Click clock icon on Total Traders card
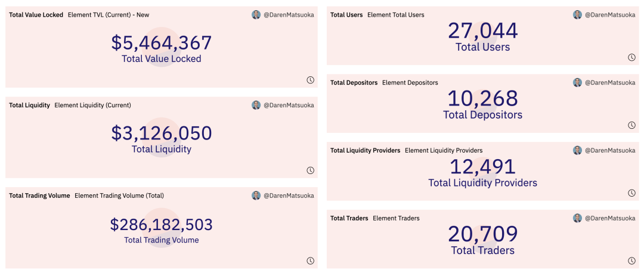This screenshot has width=644, height=273. click(x=631, y=260)
